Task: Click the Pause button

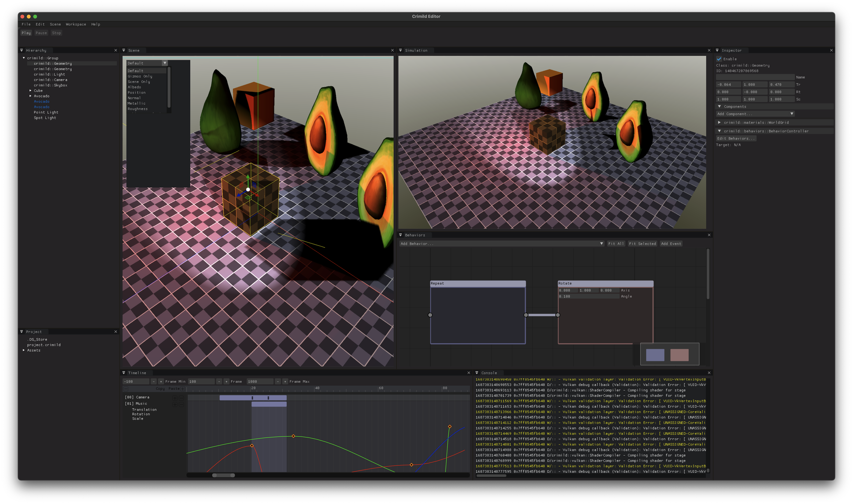Action: tap(41, 33)
